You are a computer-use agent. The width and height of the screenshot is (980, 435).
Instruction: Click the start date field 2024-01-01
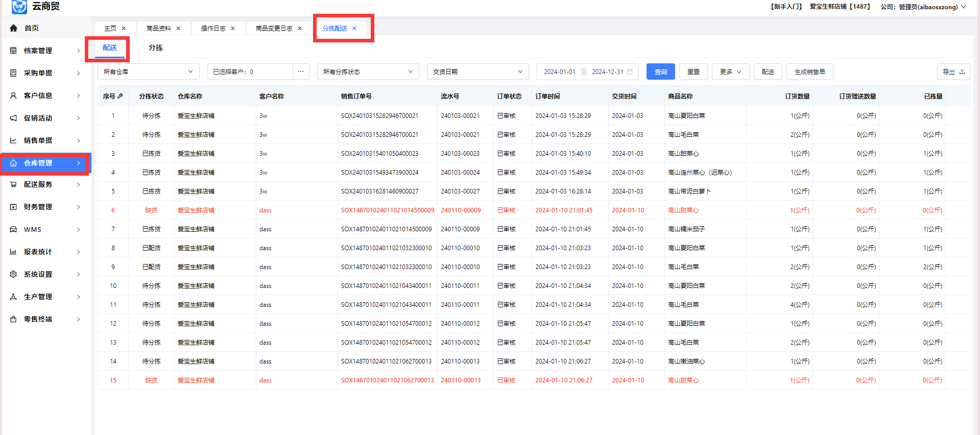coord(559,72)
